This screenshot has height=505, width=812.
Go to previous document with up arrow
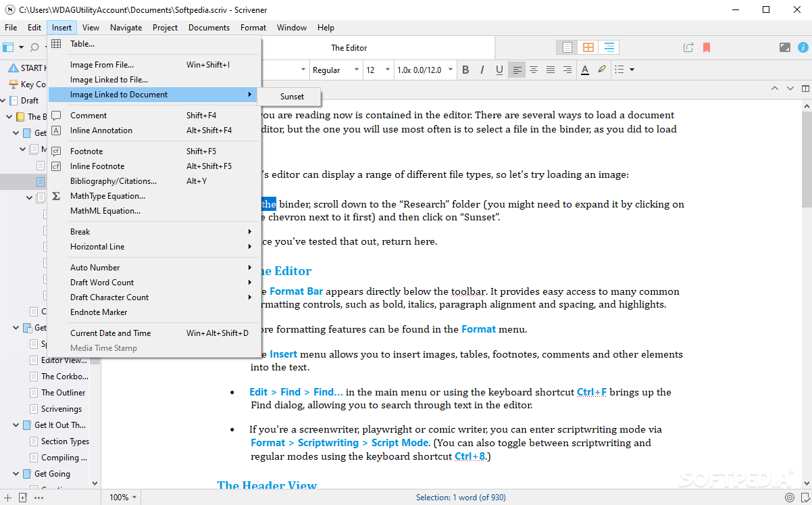[x=774, y=88]
